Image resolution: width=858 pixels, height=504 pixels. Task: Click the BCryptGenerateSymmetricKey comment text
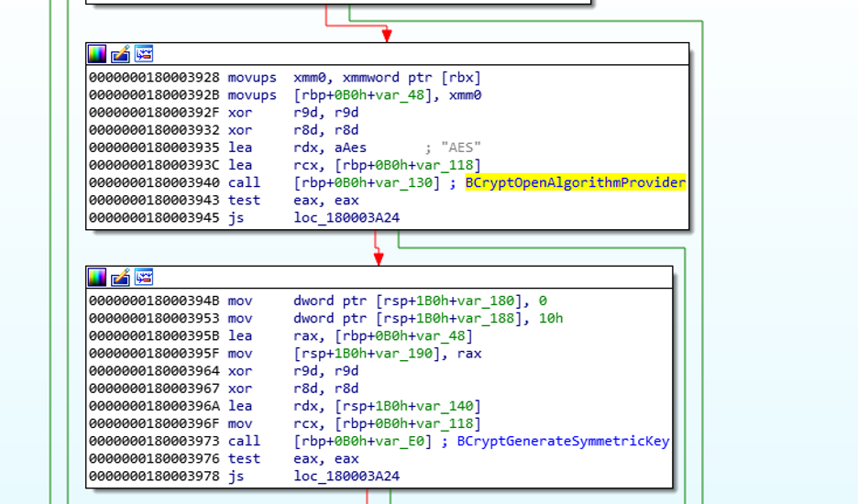(563, 441)
